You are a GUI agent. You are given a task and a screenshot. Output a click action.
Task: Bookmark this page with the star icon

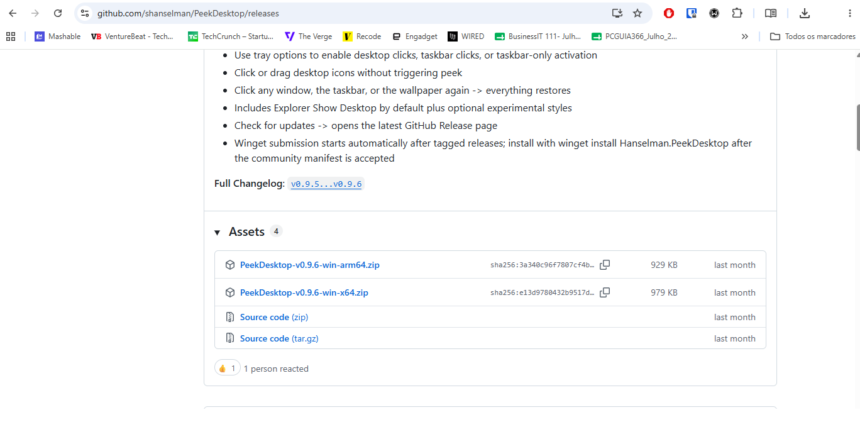[637, 13]
